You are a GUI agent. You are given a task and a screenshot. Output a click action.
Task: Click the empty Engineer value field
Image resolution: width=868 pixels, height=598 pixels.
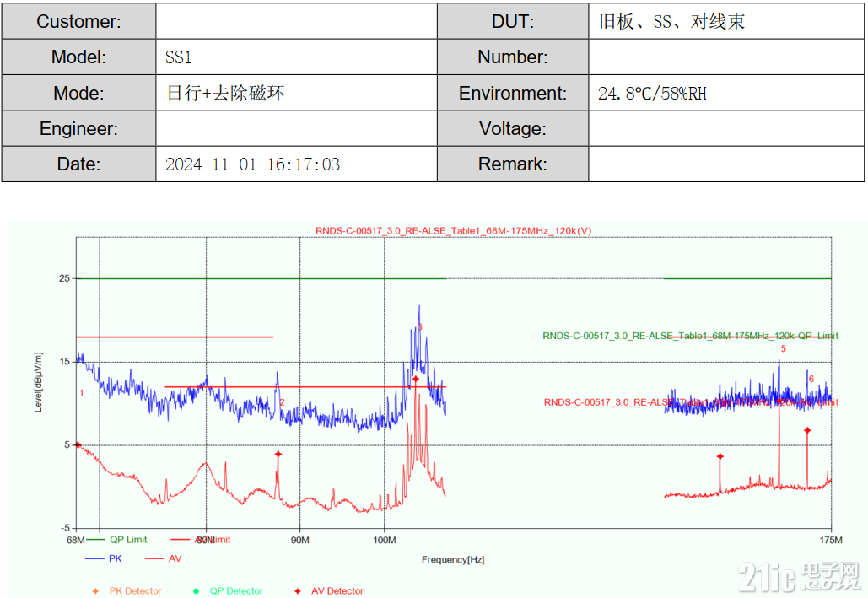point(296,128)
